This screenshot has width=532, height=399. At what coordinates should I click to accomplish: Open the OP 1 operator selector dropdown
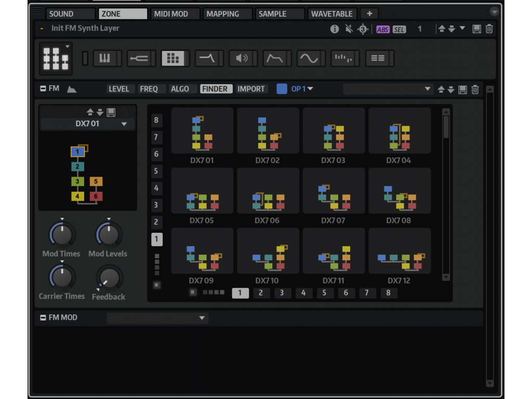point(302,89)
